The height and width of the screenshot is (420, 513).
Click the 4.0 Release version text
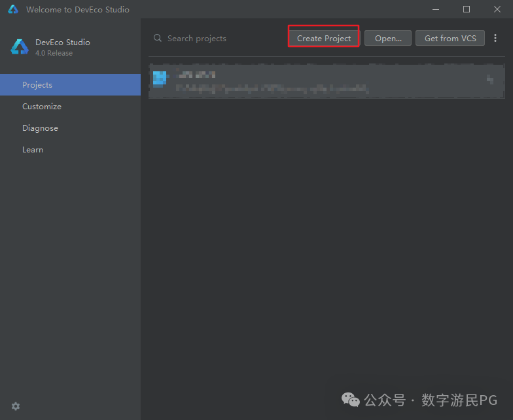click(54, 53)
